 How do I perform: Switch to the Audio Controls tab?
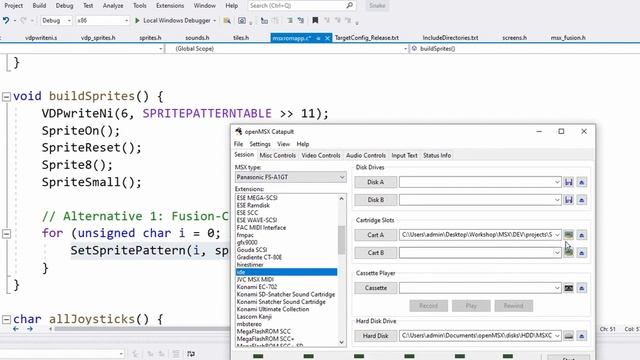(x=366, y=156)
